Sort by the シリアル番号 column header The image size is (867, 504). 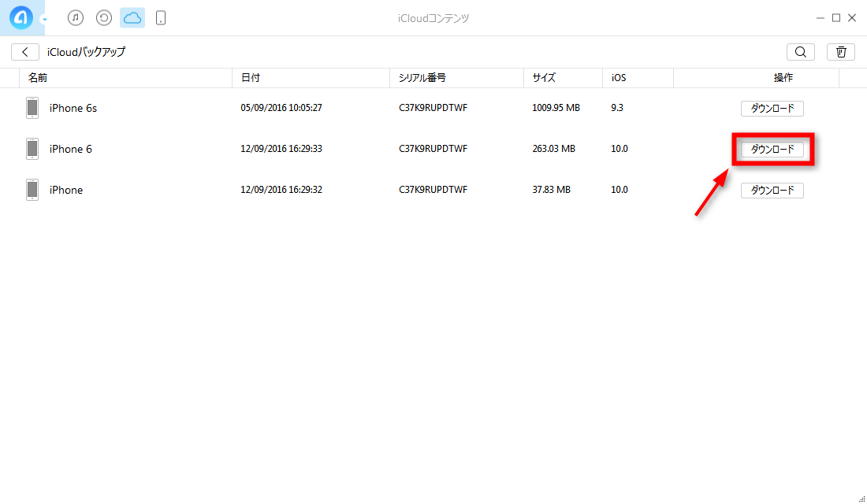[456, 78]
